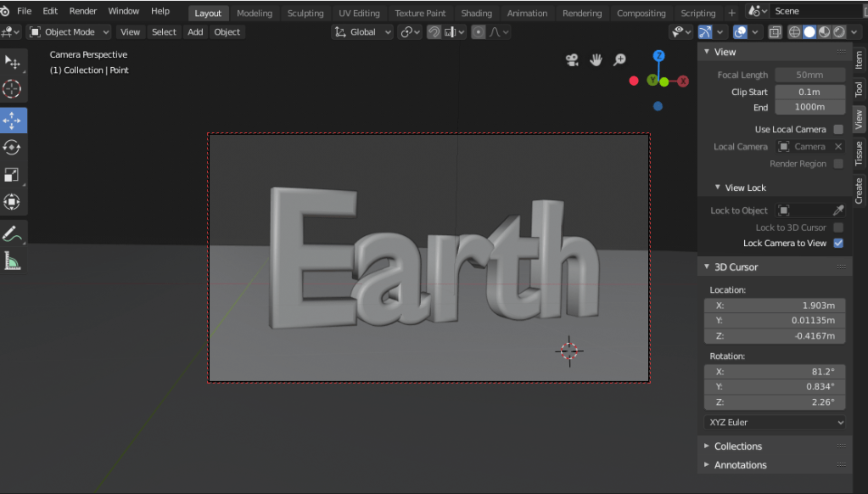The height and width of the screenshot is (494, 868).
Task: Open the Object Mode dropdown
Action: click(x=70, y=32)
